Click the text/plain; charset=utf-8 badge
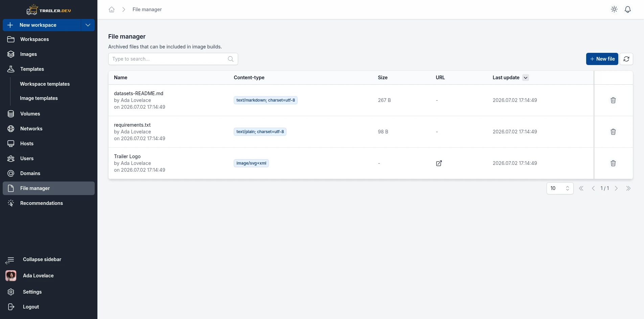This screenshot has width=644, height=319. (260, 132)
